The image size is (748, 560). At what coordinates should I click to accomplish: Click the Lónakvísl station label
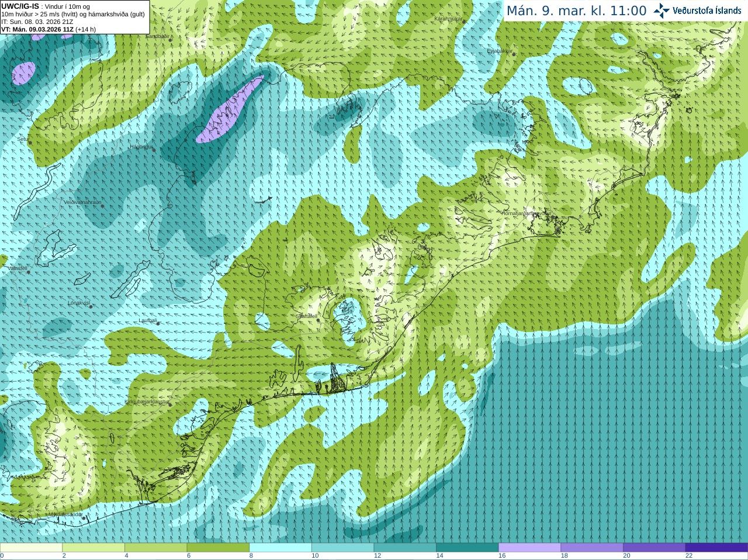point(78,303)
